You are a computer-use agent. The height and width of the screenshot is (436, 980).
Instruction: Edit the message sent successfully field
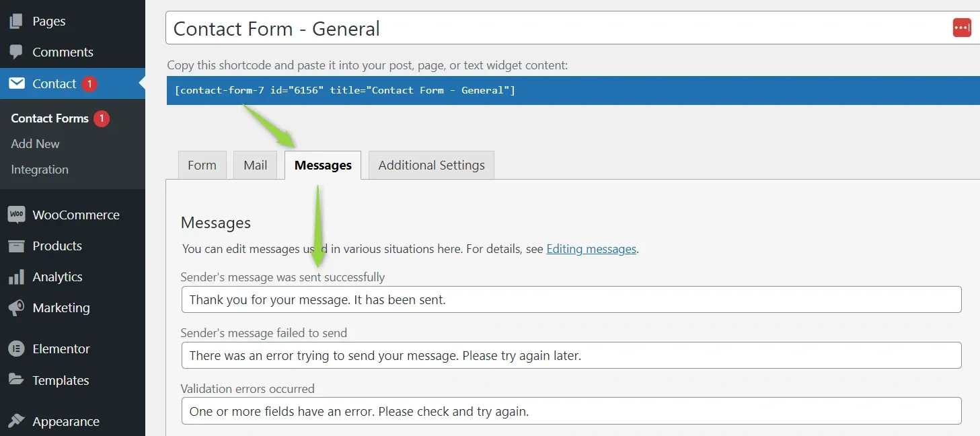[x=571, y=299]
